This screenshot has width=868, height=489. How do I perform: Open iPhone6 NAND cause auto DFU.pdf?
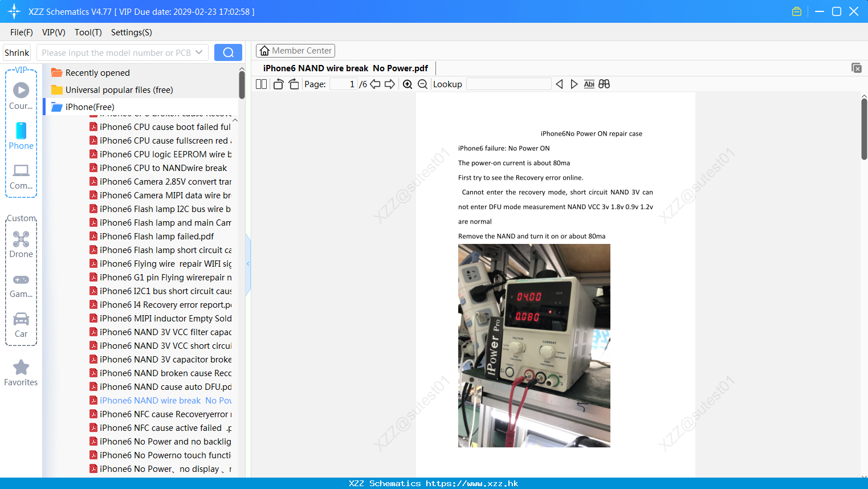click(160, 386)
